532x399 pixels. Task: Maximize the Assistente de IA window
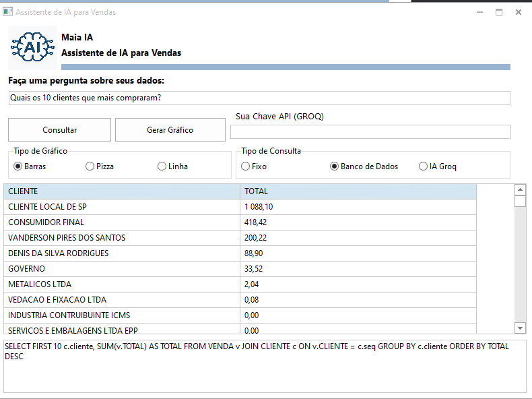499,12
